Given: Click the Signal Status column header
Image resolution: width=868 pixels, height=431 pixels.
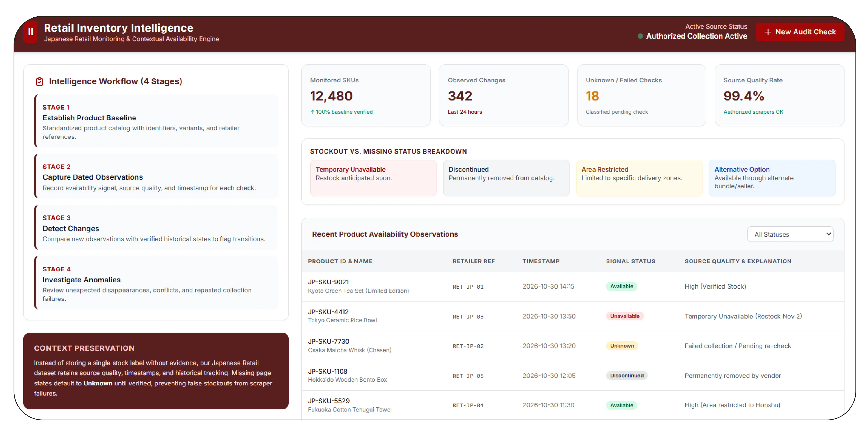Looking at the screenshot, I should click(x=630, y=261).
